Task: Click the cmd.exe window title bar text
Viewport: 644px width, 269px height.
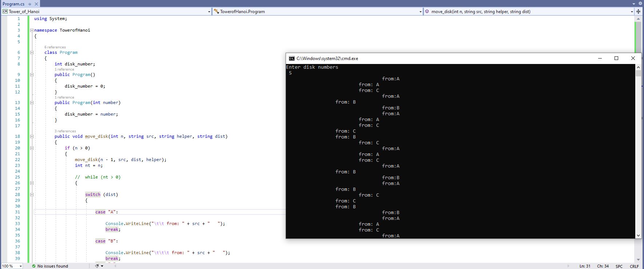Action: click(x=327, y=58)
